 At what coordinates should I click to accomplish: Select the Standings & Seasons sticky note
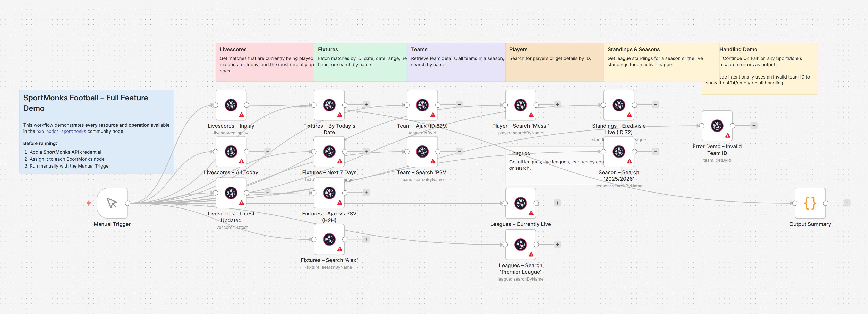661,62
